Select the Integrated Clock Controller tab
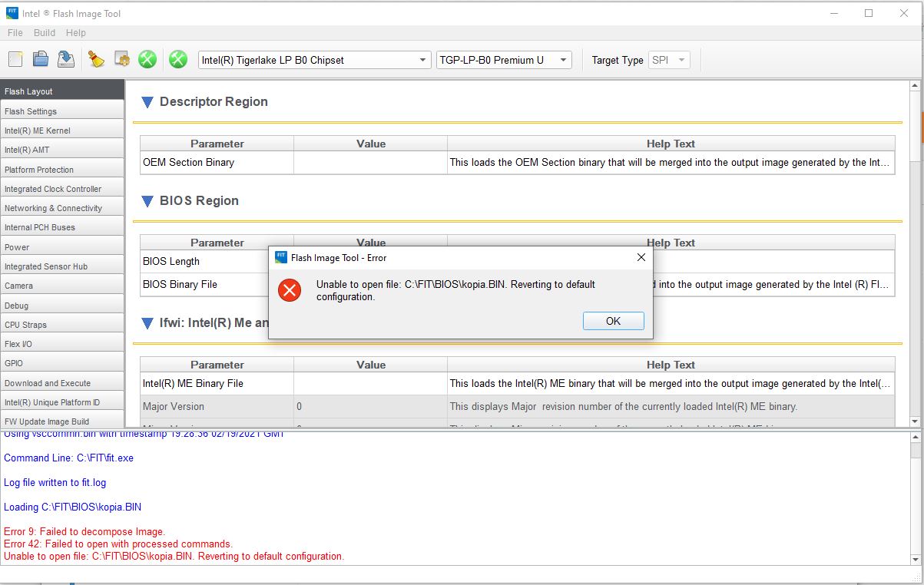The width and height of the screenshot is (924, 585). point(61,188)
